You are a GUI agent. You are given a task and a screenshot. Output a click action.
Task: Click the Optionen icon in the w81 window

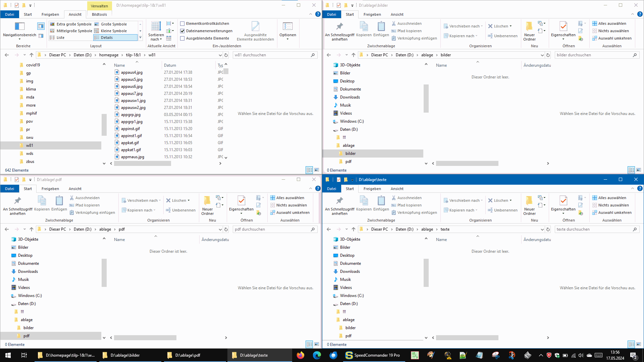(x=287, y=26)
